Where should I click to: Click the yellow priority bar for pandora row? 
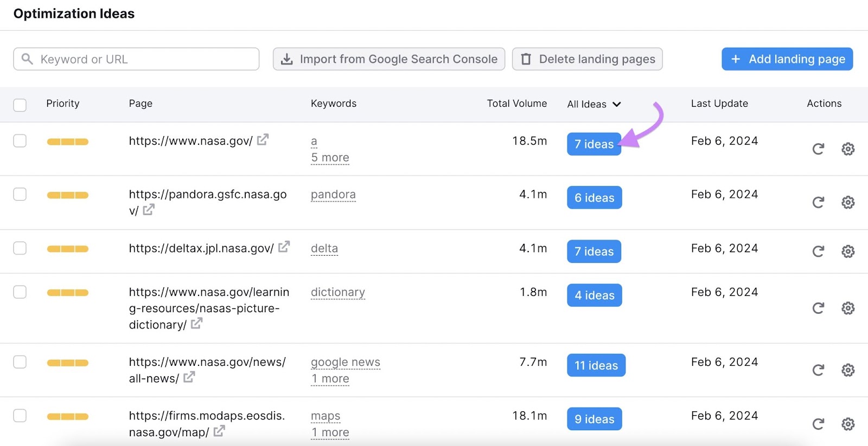coord(67,195)
